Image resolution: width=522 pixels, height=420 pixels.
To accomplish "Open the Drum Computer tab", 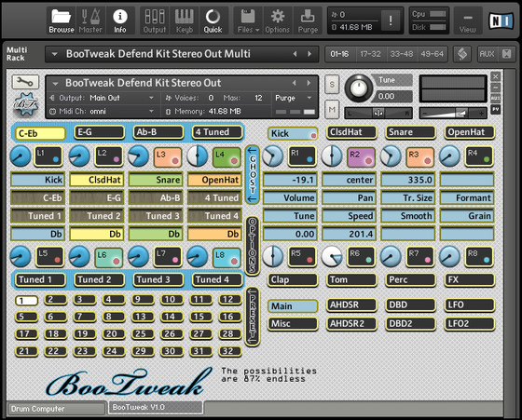I will (56, 409).
